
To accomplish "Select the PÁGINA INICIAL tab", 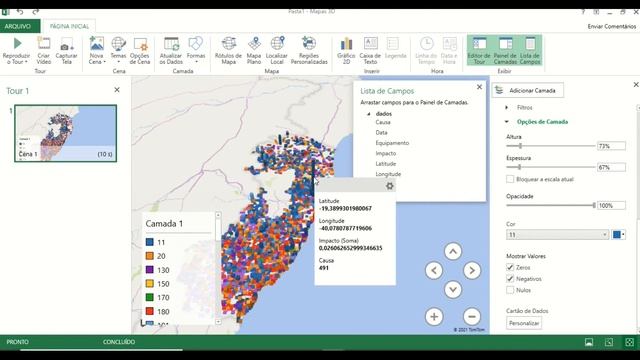I will pyautogui.click(x=69, y=26).
